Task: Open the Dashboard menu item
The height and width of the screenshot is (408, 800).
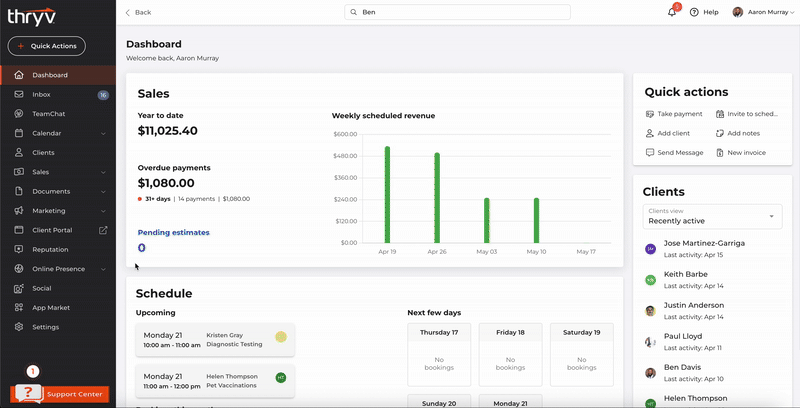Action: [x=58, y=75]
